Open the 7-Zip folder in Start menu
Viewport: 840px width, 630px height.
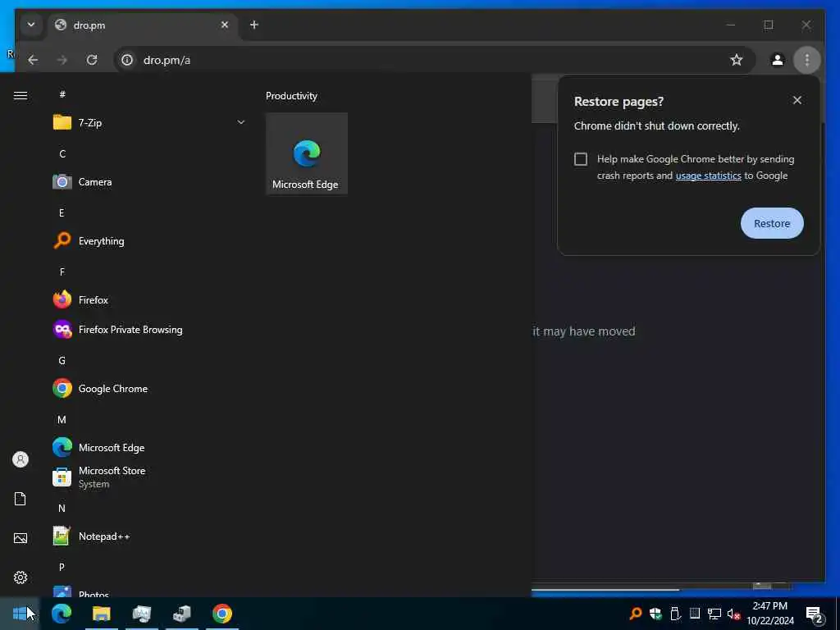tap(149, 123)
